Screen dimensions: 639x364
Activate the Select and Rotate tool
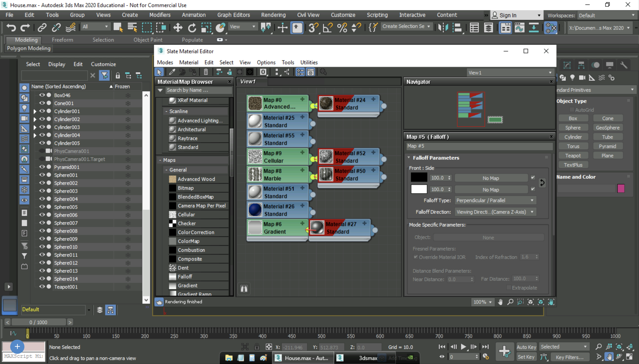pyautogui.click(x=192, y=27)
